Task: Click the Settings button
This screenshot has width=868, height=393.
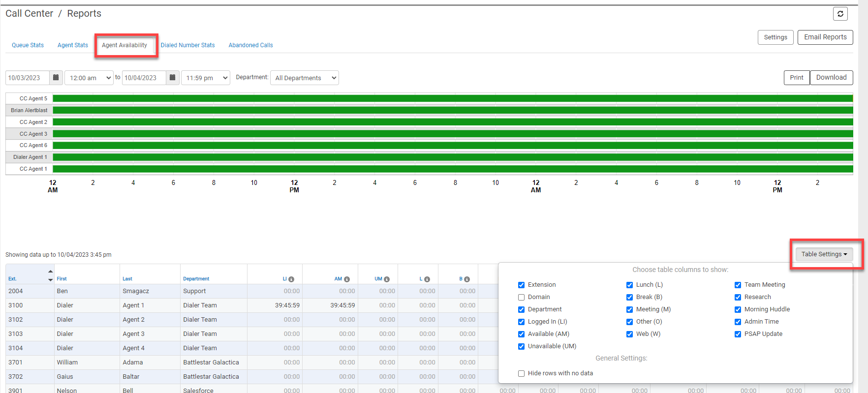Action: pos(775,37)
